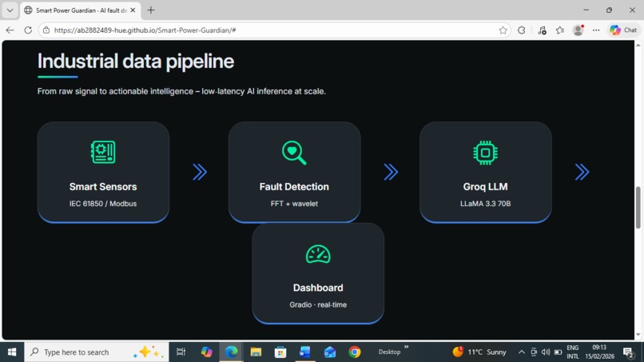Viewport: 644px width, 362px height.
Task: Open the Favorites list icon
Action: pos(560,30)
